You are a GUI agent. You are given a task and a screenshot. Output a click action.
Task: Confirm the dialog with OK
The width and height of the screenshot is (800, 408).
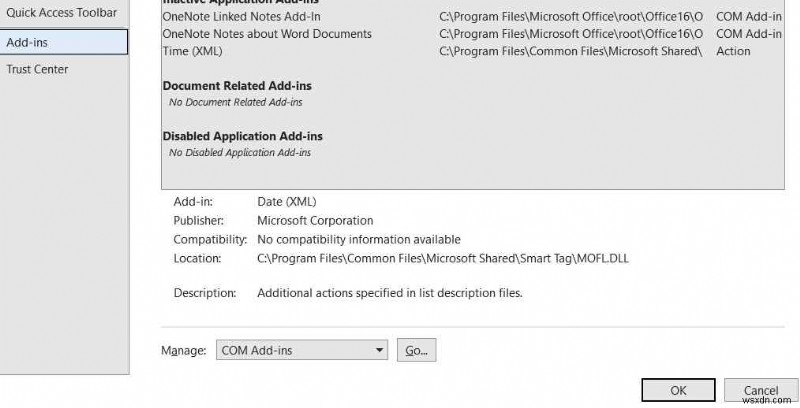point(678,390)
